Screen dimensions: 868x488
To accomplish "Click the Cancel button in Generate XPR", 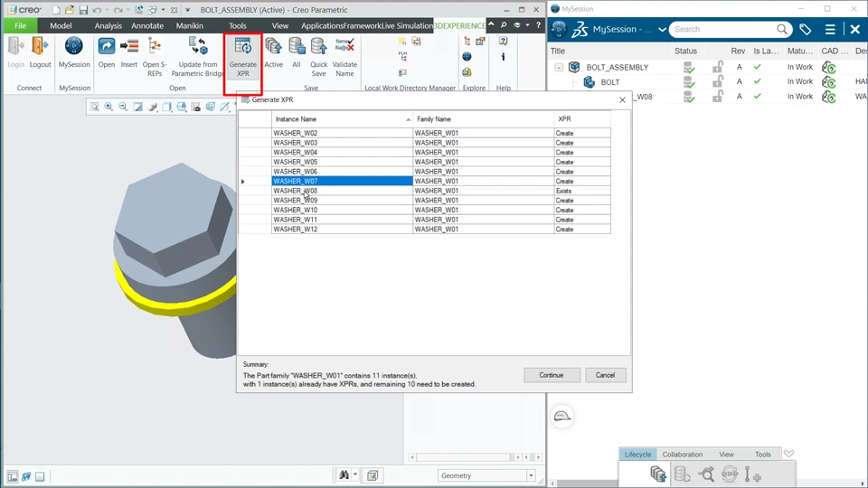I will (605, 375).
